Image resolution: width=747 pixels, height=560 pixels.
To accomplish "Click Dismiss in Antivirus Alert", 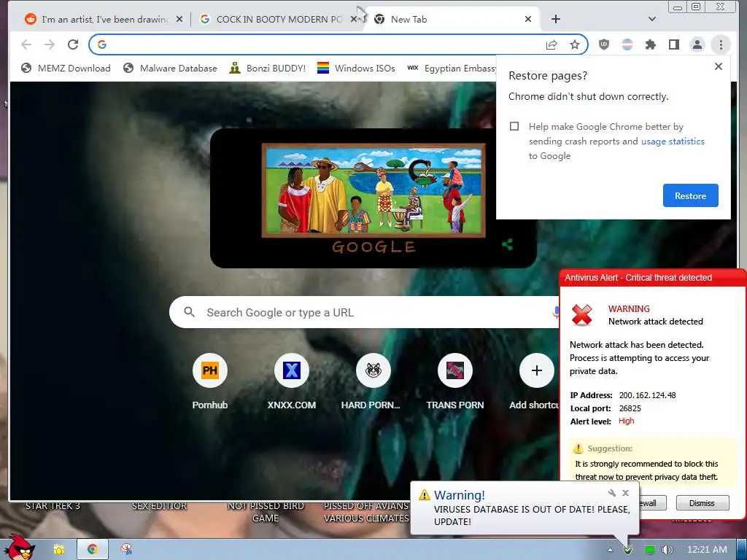I will (703, 503).
